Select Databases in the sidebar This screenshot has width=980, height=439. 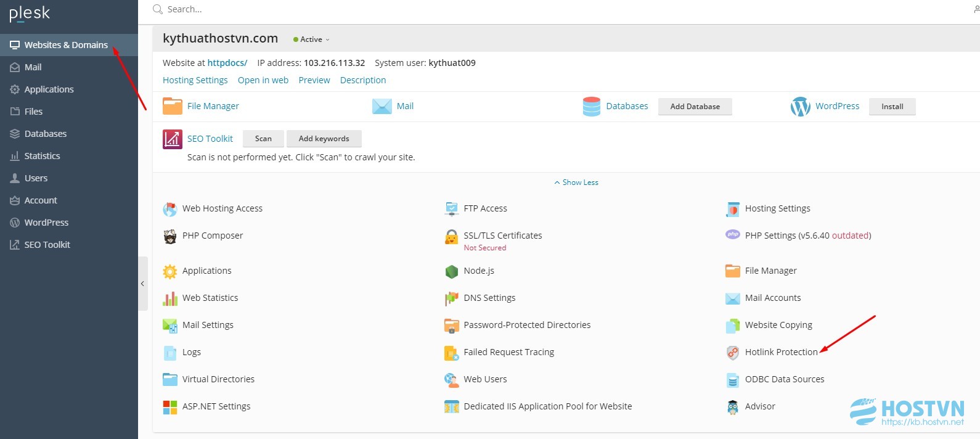[69, 134]
